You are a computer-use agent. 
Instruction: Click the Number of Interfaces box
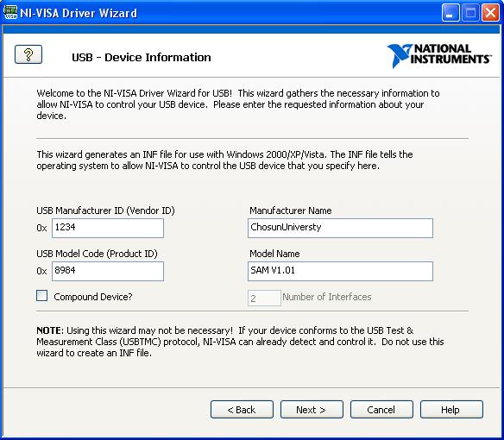(x=264, y=298)
